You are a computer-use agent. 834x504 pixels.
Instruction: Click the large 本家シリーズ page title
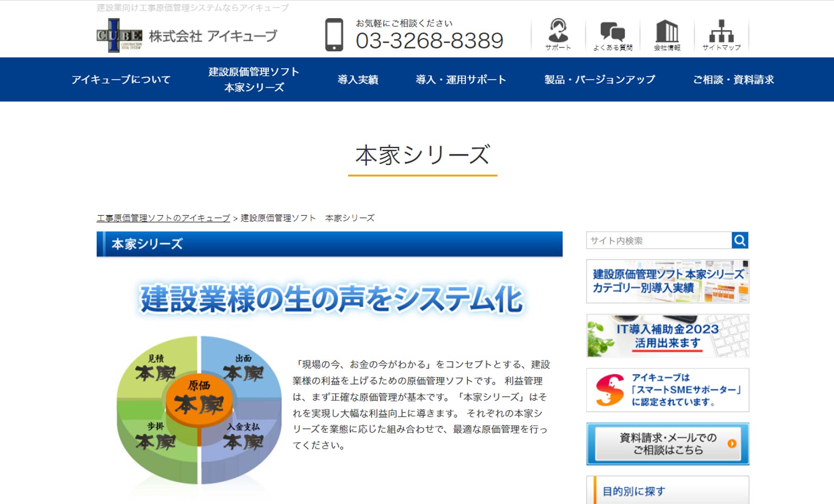[x=423, y=155]
